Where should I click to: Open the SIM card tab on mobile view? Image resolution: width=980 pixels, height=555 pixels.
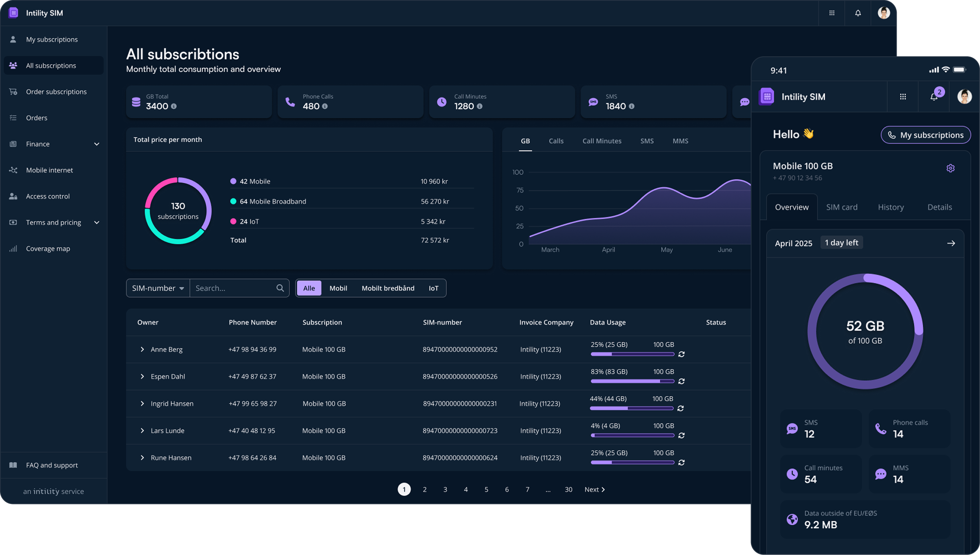click(842, 207)
